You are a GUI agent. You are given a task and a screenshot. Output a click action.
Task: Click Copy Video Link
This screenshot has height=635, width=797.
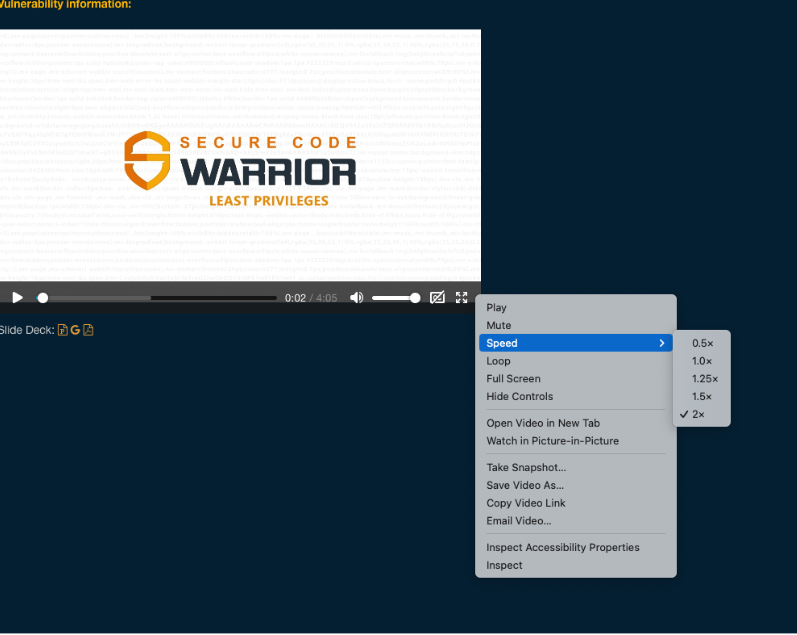click(526, 503)
